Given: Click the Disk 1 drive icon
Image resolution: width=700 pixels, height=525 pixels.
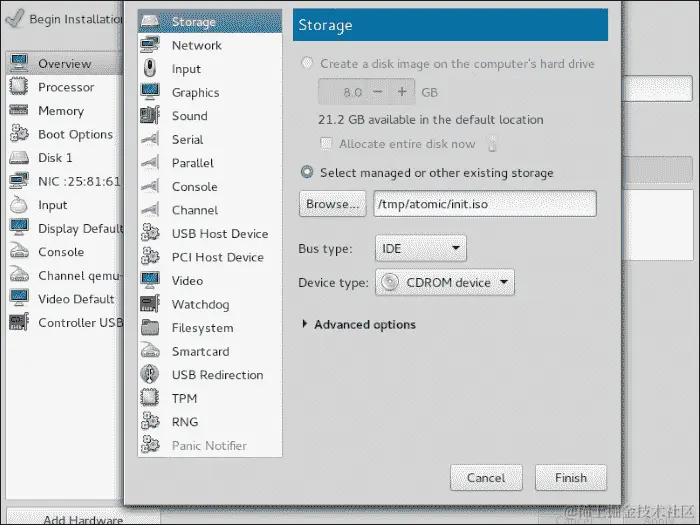Looking at the screenshot, I should pos(19,158).
